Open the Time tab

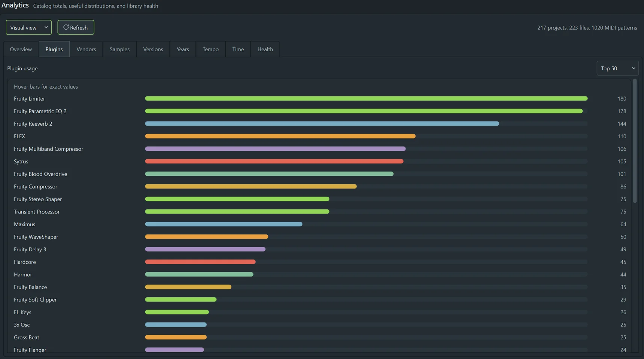click(x=238, y=49)
